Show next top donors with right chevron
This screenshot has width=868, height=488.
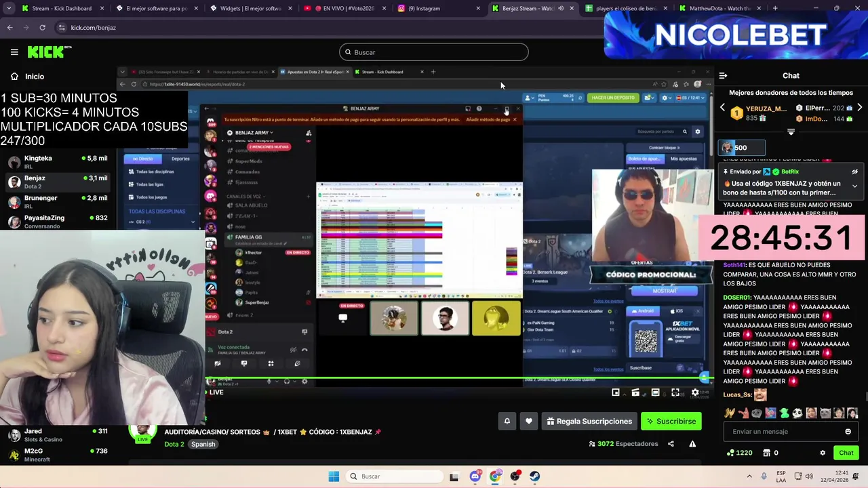pyautogui.click(x=860, y=108)
